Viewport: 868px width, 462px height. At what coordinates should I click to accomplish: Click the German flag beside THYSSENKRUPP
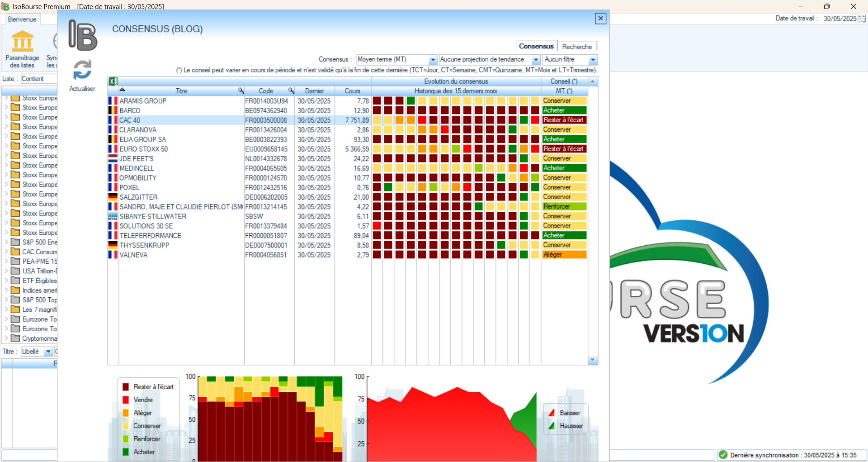pos(113,245)
